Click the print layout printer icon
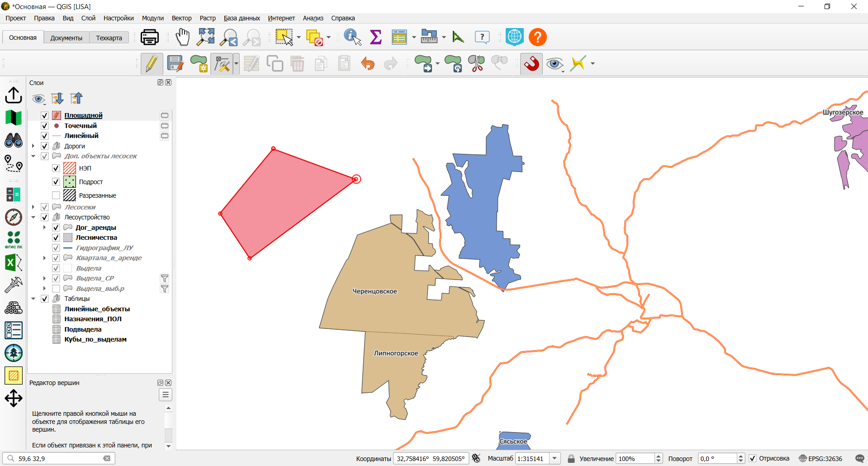The width and height of the screenshot is (868, 466). (x=150, y=37)
